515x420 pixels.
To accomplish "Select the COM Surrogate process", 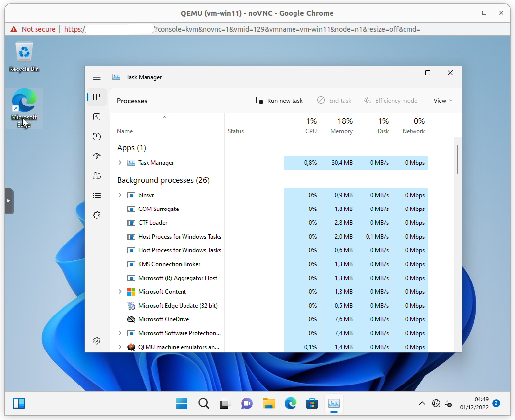I will [269, 209].
